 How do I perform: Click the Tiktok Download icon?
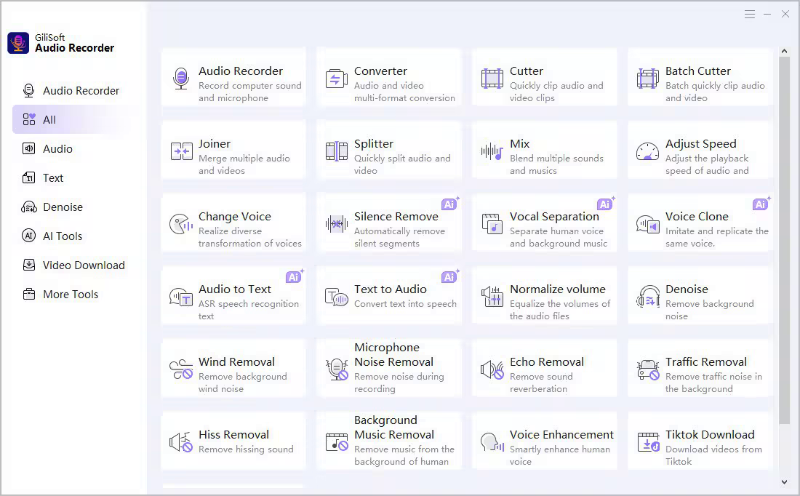[648, 442]
